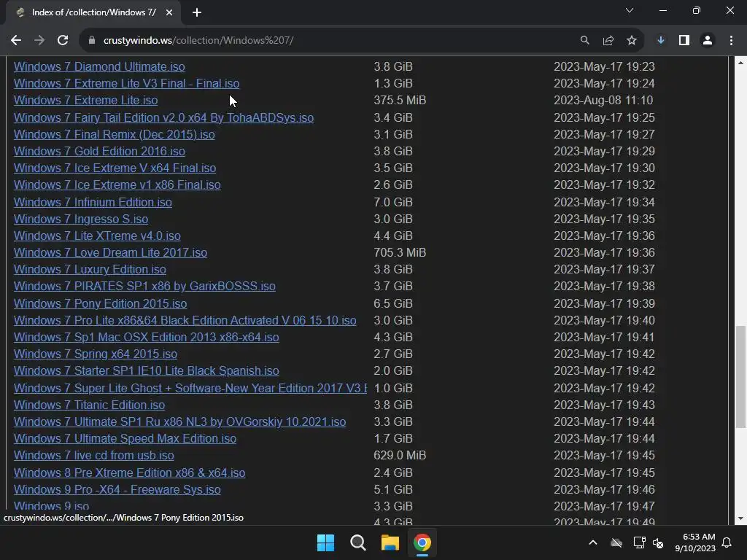Image resolution: width=747 pixels, height=560 pixels.
Task: Select the 7.0 GiB size value
Action: (393, 203)
